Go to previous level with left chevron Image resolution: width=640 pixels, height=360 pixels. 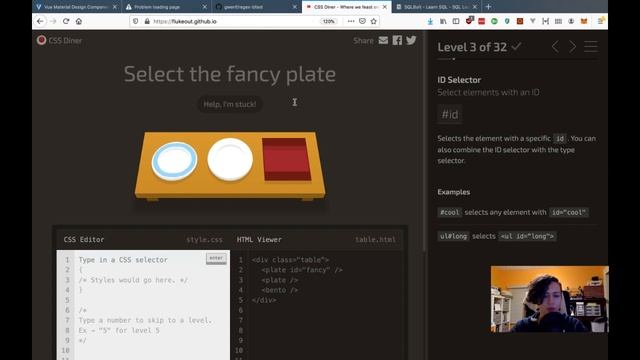point(555,47)
